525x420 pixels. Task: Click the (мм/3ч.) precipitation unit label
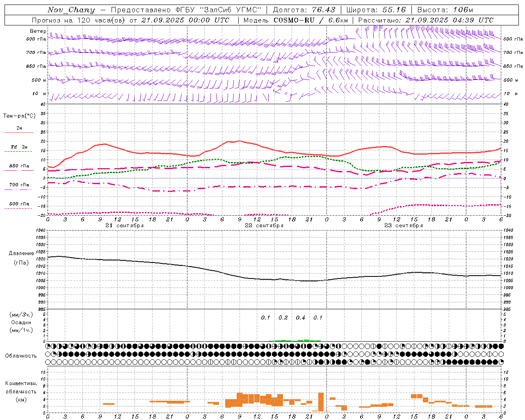21,315
